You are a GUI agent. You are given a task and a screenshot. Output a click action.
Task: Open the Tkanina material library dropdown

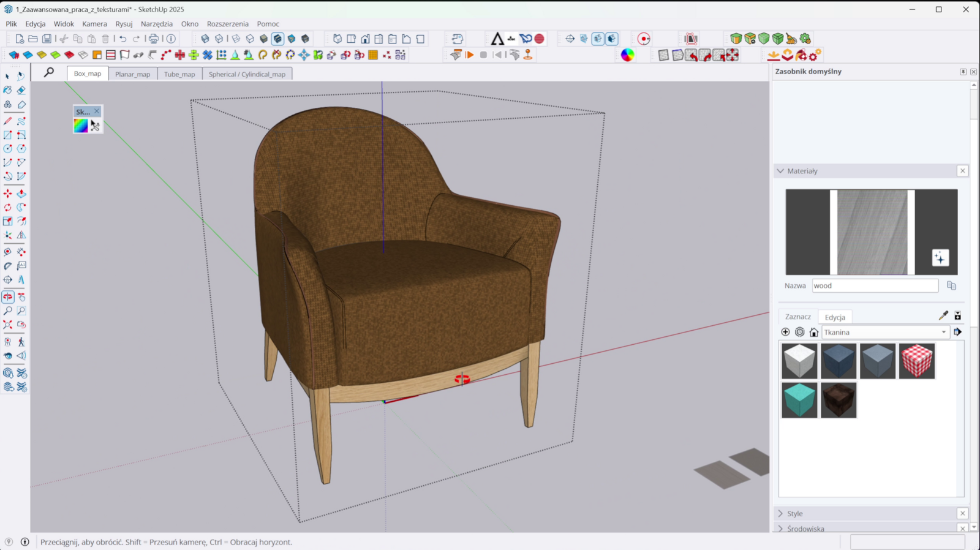point(943,332)
